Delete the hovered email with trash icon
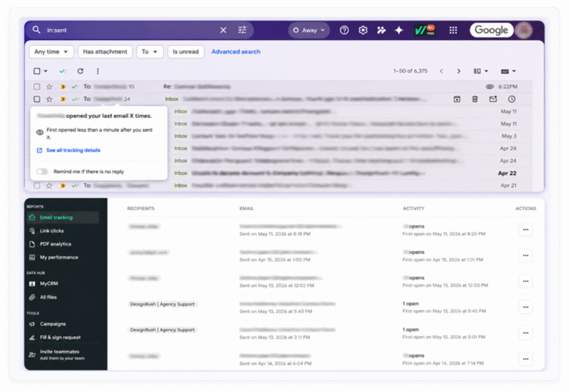Image resolution: width=569 pixels, height=392 pixels. click(x=475, y=99)
